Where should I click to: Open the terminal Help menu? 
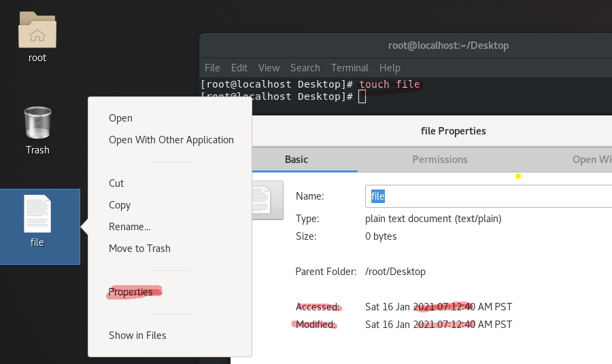[x=390, y=68]
